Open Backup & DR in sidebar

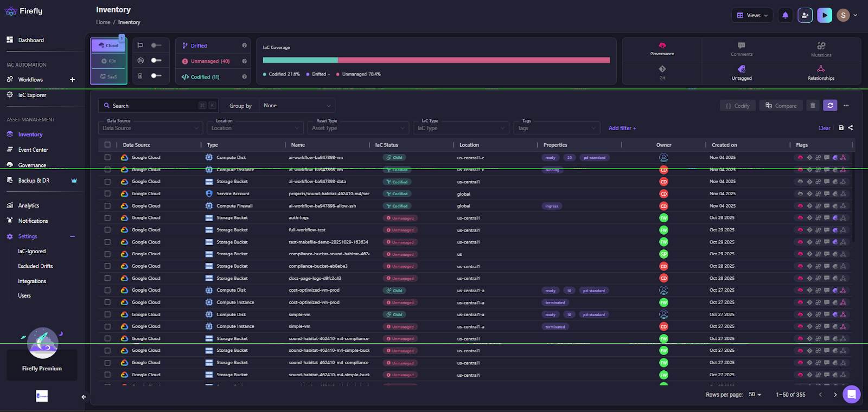[34, 181]
